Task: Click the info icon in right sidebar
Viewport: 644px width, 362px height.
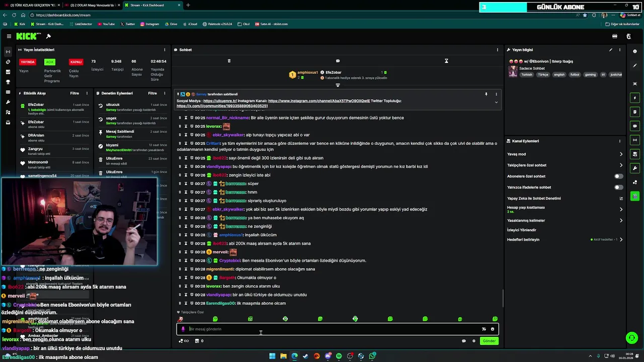Action: click(x=635, y=51)
